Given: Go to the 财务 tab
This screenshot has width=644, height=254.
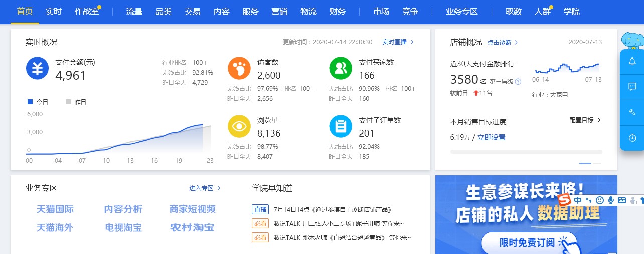Looking at the screenshot, I should [x=338, y=11].
